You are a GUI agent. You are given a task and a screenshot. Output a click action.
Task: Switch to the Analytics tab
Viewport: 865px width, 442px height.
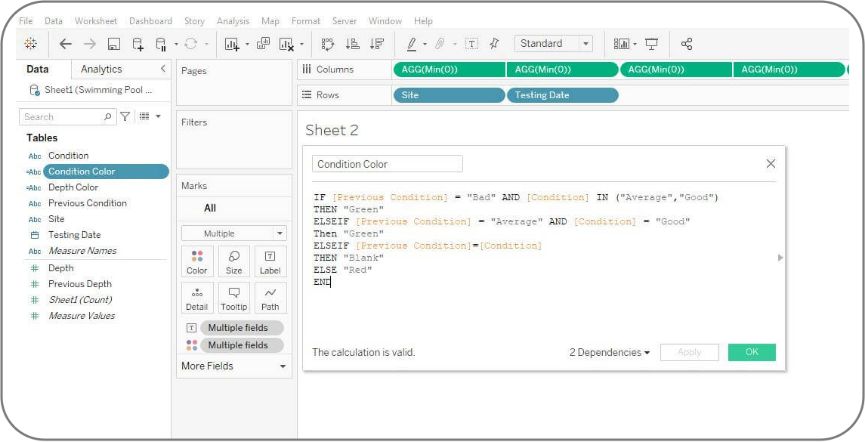(102, 69)
